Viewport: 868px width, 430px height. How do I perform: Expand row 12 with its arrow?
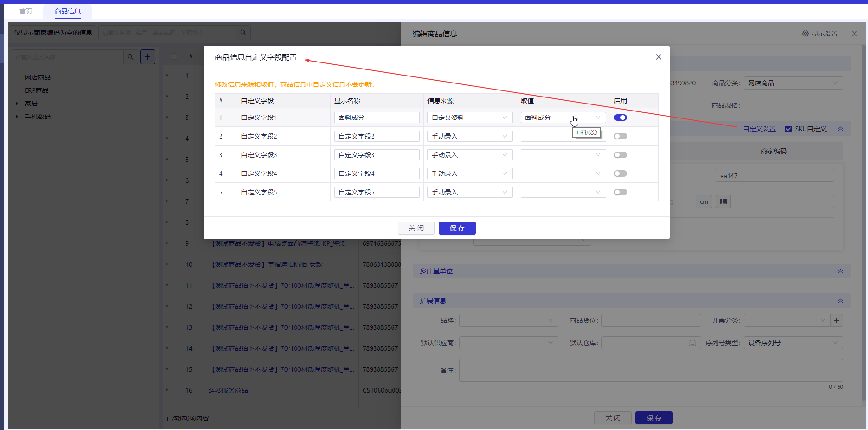(x=167, y=306)
